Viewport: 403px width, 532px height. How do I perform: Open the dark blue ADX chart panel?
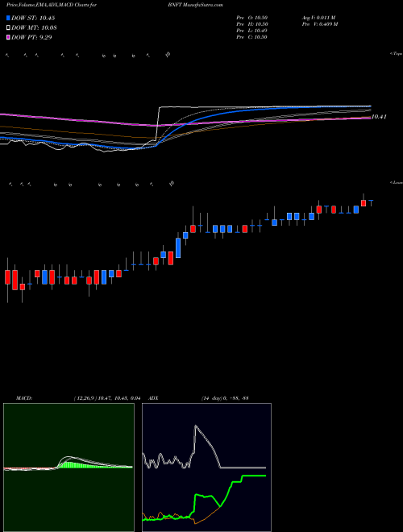pos(206,468)
